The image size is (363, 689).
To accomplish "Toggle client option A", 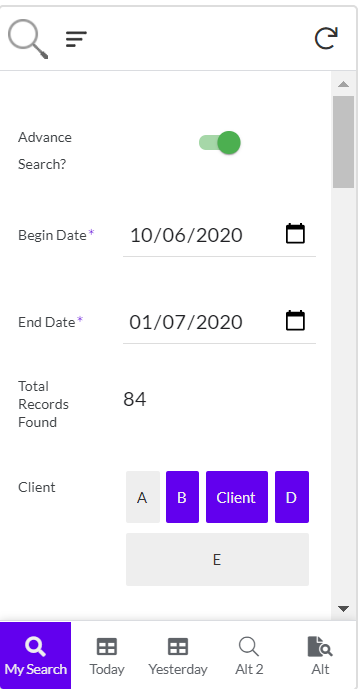I will click(x=143, y=497).
